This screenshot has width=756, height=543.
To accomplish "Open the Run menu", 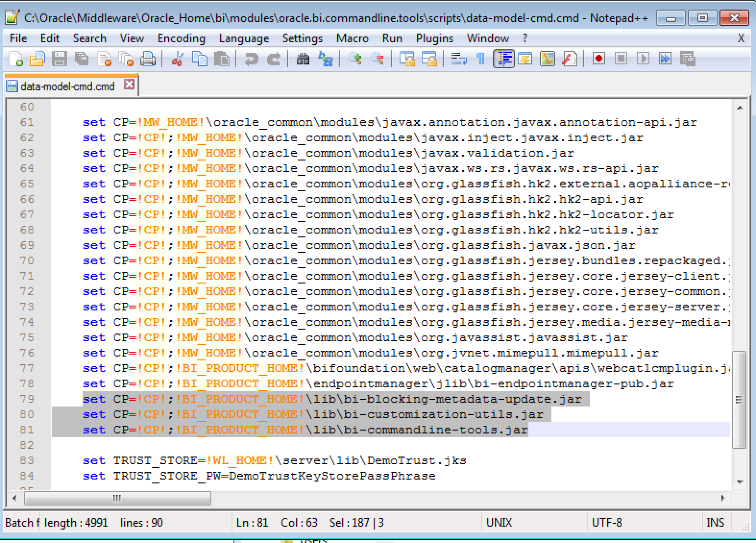I will [x=392, y=38].
